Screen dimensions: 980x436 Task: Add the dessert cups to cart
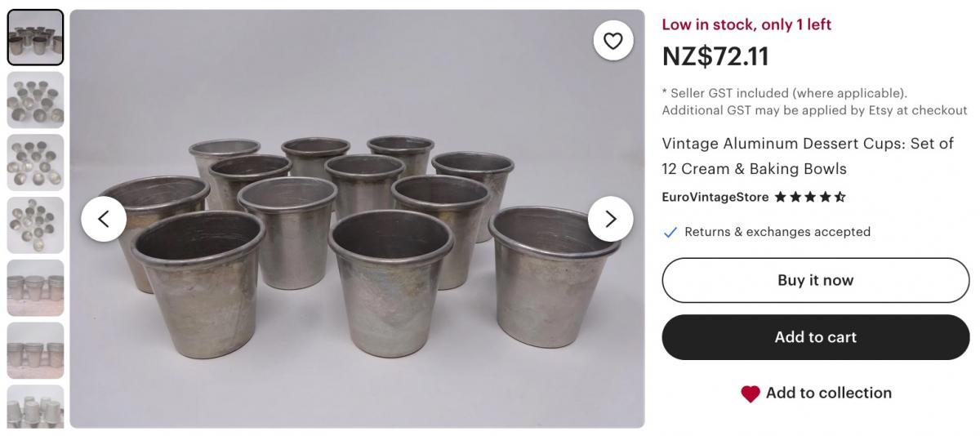point(815,337)
